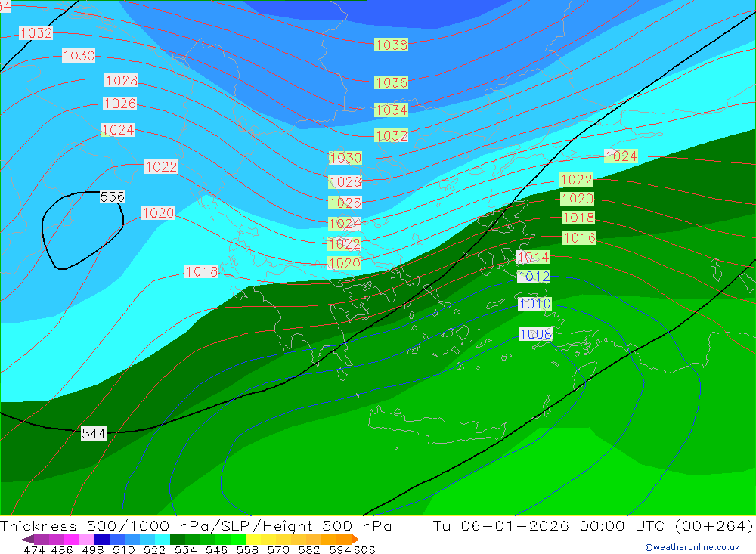The image size is (756, 554).
Task: Click the legend value 582
Action: coord(308,549)
